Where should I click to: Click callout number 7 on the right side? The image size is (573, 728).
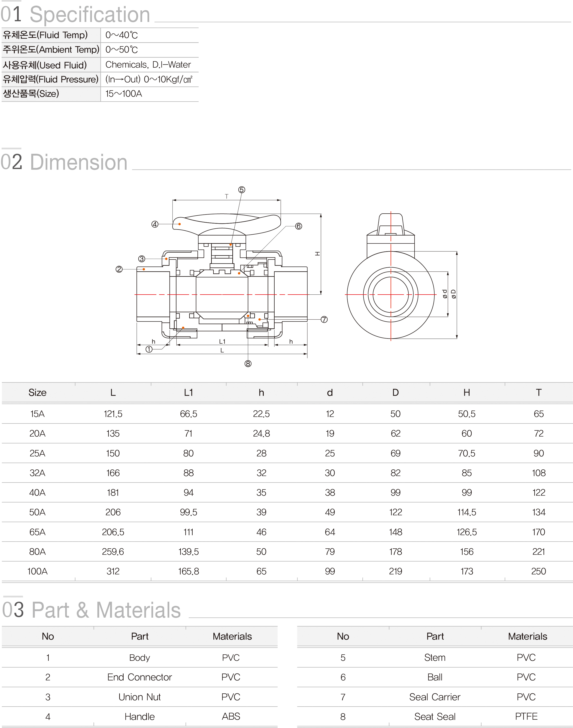324,320
